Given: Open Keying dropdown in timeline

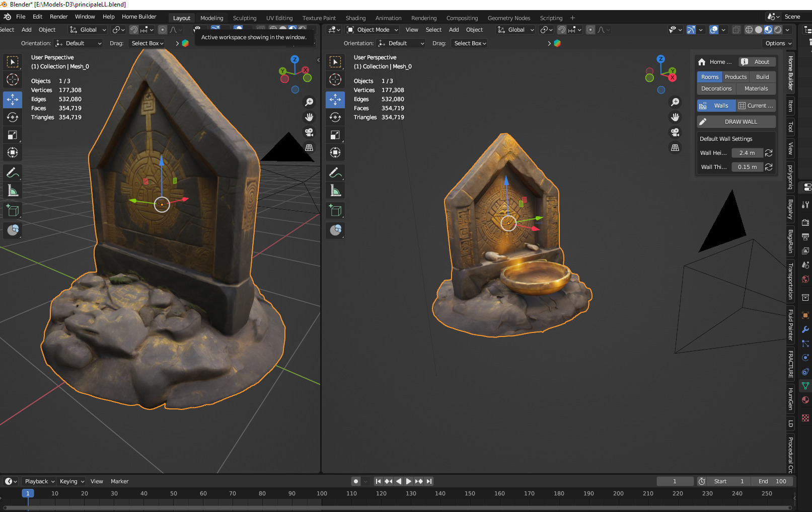Looking at the screenshot, I should (72, 481).
